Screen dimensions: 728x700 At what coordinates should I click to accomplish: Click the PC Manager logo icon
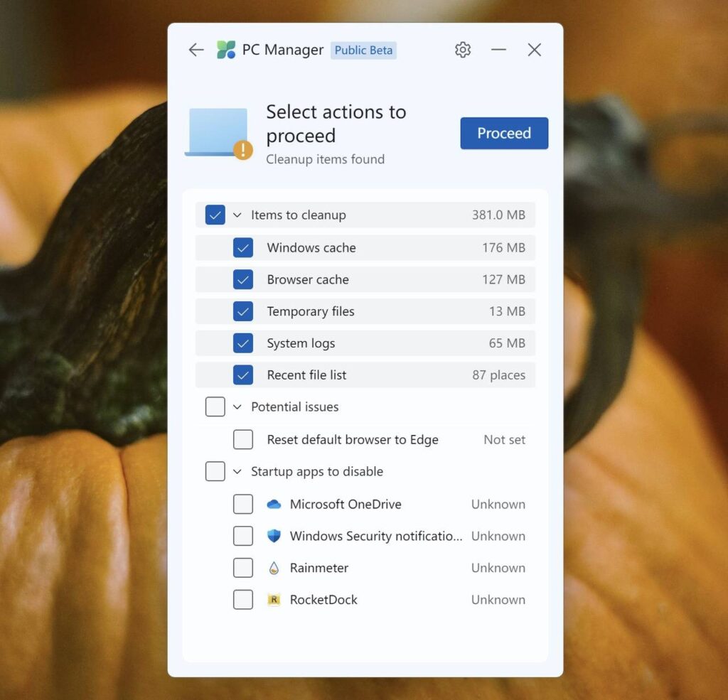226,50
